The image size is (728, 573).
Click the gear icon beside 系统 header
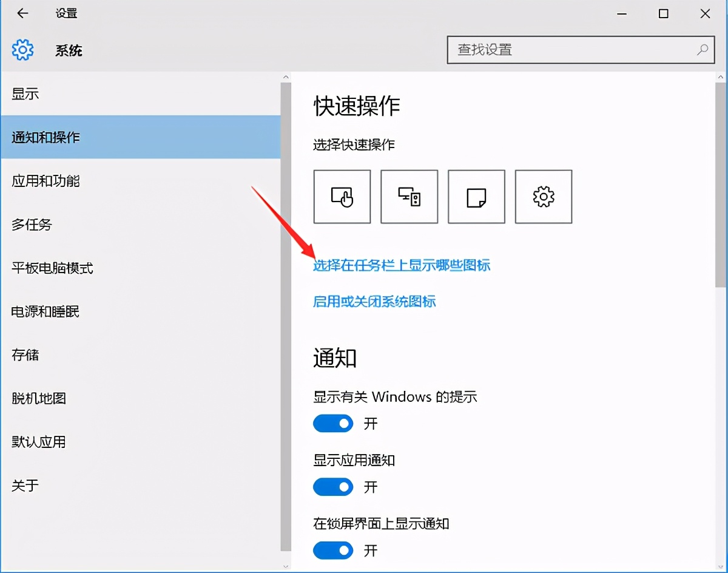[22, 50]
